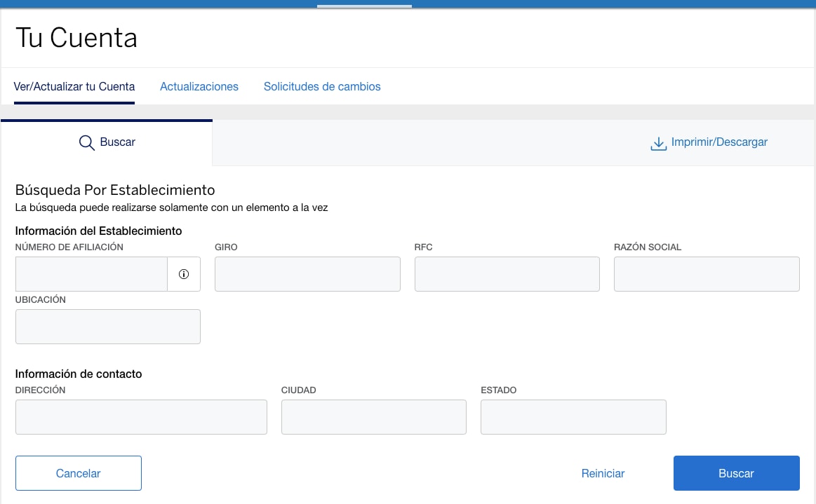This screenshot has width=816, height=504.
Task: Switch to the Actualizaciones tab
Action: [199, 86]
